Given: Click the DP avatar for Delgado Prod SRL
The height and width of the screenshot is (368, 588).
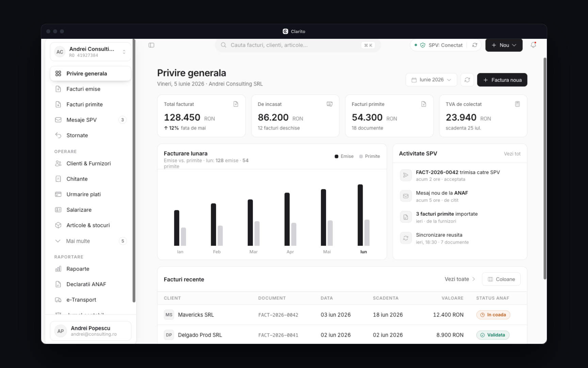Looking at the screenshot, I should click(169, 335).
